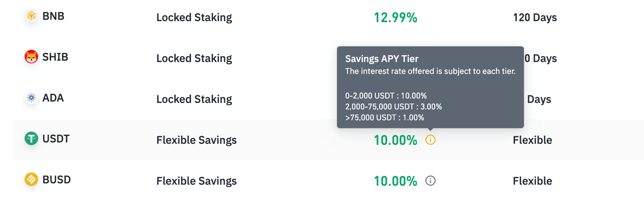Image resolution: width=644 pixels, height=199 pixels.
Task: Click the USDT Tether icon
Action: coord(31,139)
